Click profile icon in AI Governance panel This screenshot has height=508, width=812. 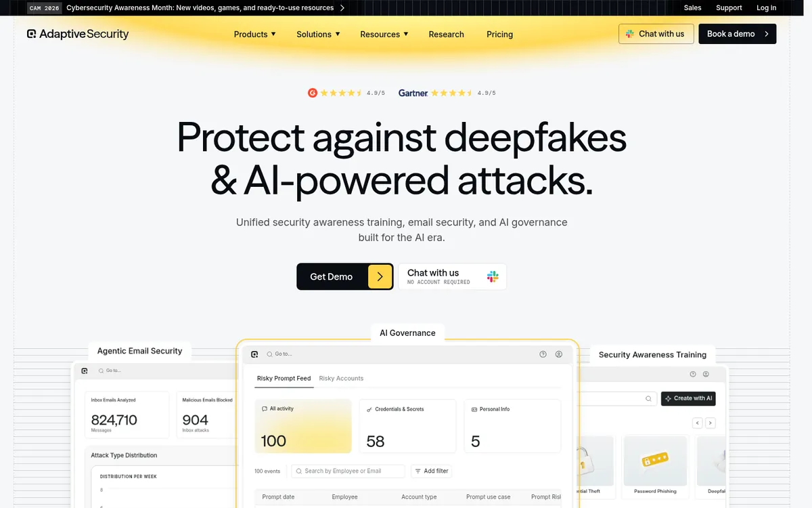point(559,354)
